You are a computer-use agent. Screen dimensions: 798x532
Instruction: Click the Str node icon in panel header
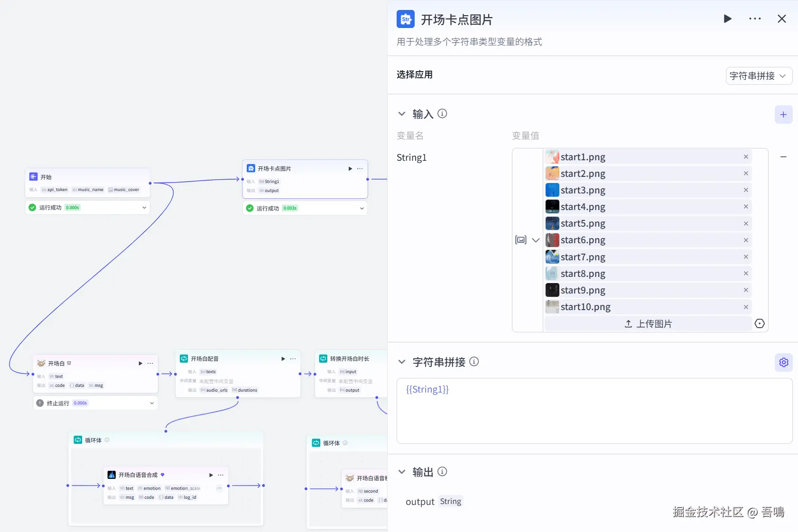click(406, 19)
